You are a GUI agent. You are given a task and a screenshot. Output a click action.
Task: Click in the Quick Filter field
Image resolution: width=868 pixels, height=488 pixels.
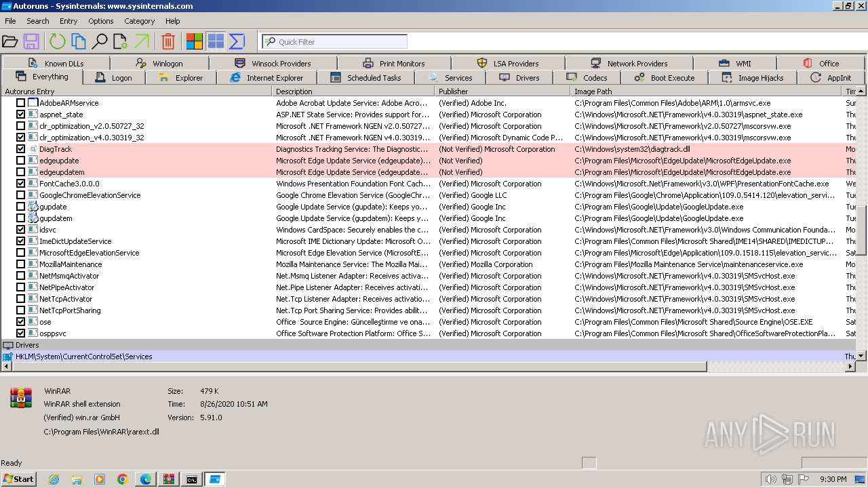(x=334, y=42)
